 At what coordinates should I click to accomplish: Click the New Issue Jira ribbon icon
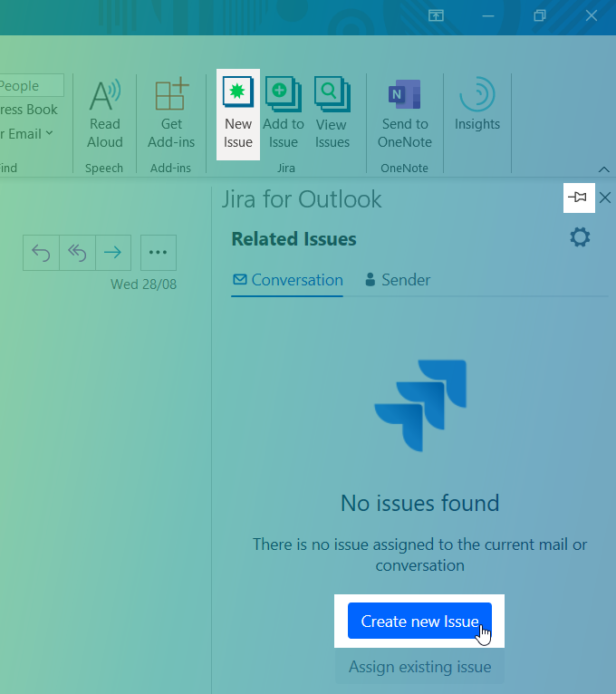point(238,113)
